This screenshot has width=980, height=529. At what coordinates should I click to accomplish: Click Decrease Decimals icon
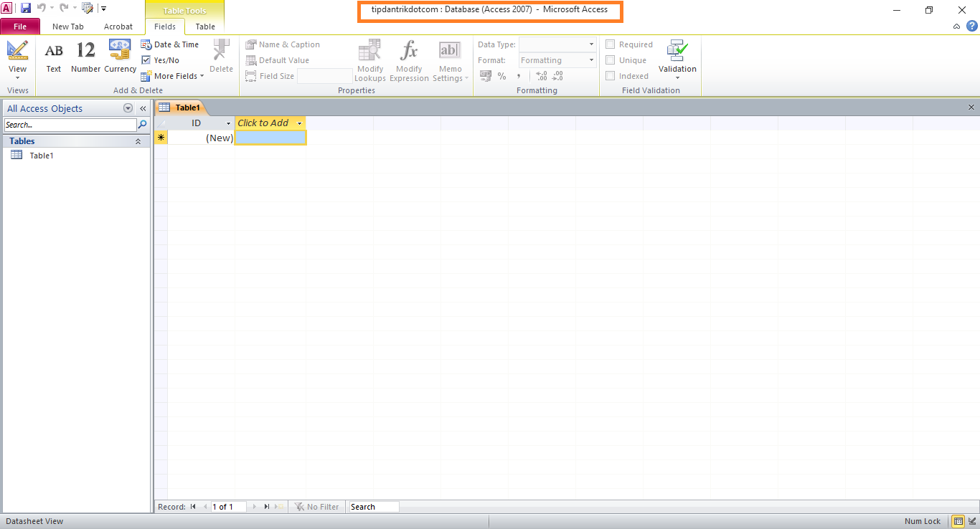coord(558,76)
